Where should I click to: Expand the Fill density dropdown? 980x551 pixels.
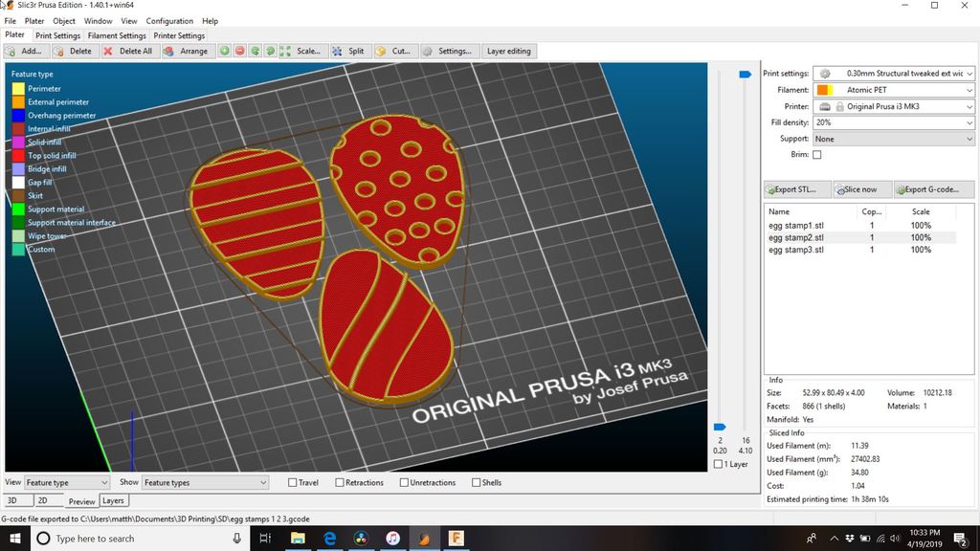pos(893,122)
